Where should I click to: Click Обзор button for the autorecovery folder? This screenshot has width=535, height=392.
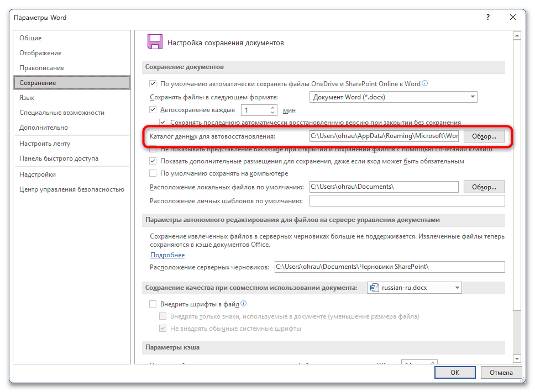tap(484, 136)
